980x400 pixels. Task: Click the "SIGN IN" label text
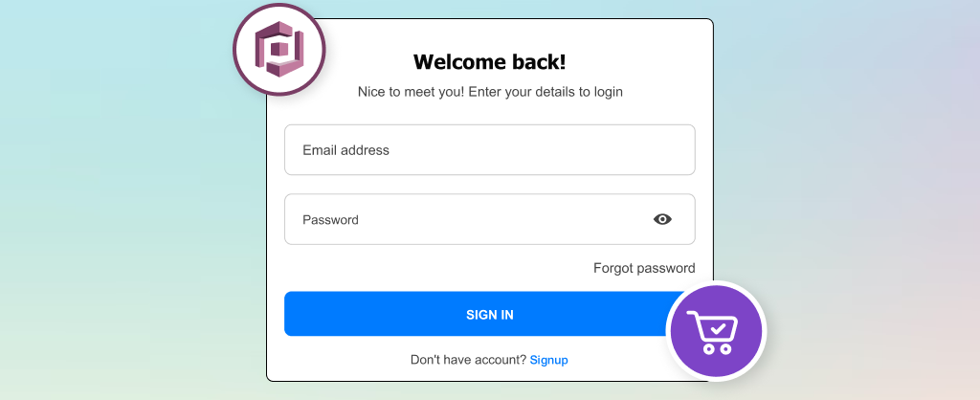489,314
